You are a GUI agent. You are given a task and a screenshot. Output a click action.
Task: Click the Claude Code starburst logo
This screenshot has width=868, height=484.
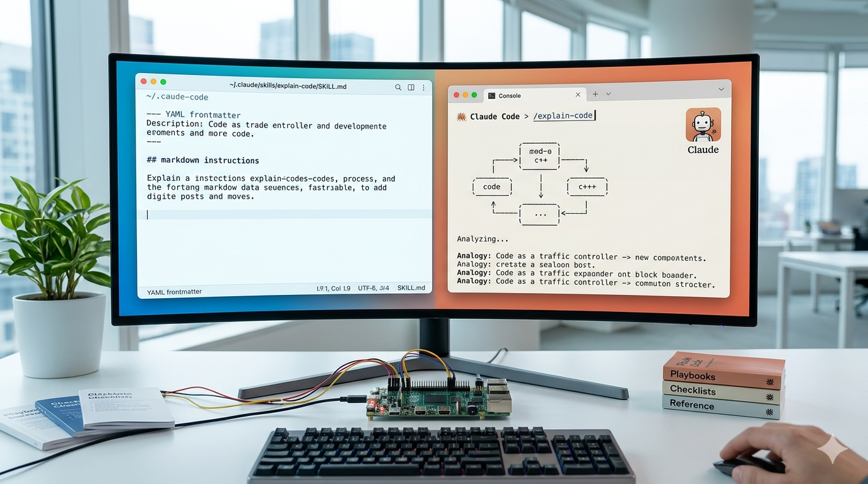click(x=461, y=117)
